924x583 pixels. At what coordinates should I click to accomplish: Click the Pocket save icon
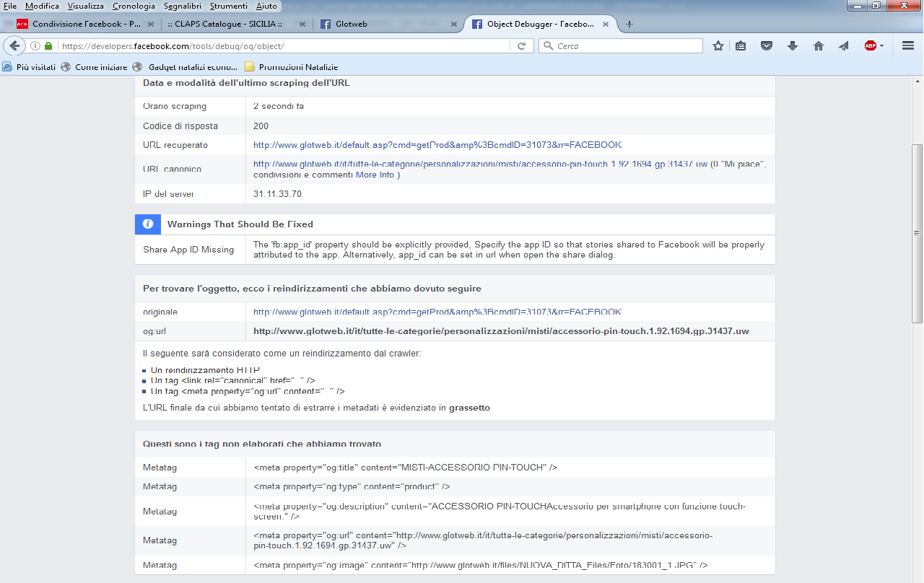click(767, 46)
